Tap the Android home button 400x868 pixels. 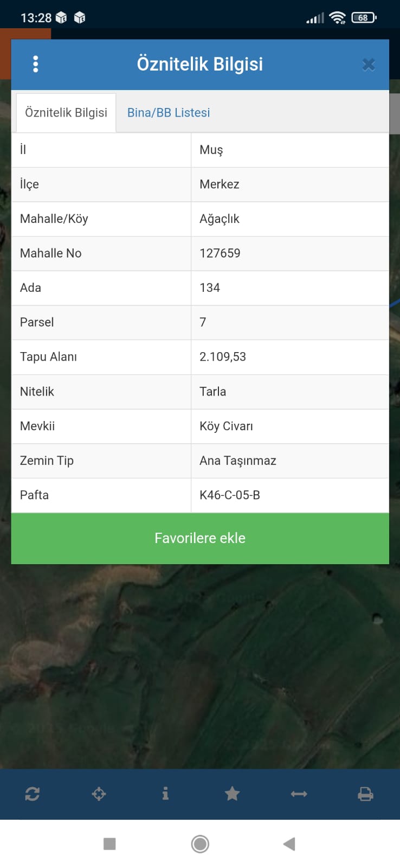(200, 844)
